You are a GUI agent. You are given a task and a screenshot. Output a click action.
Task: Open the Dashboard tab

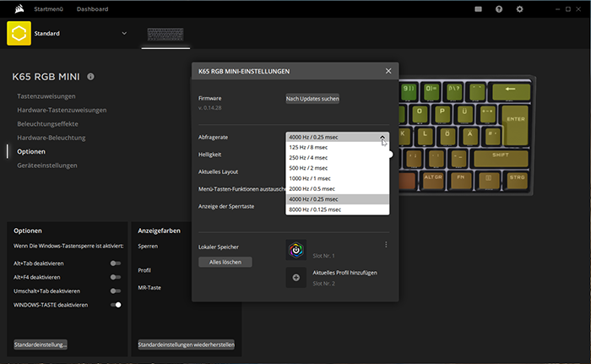coord(92,9)
